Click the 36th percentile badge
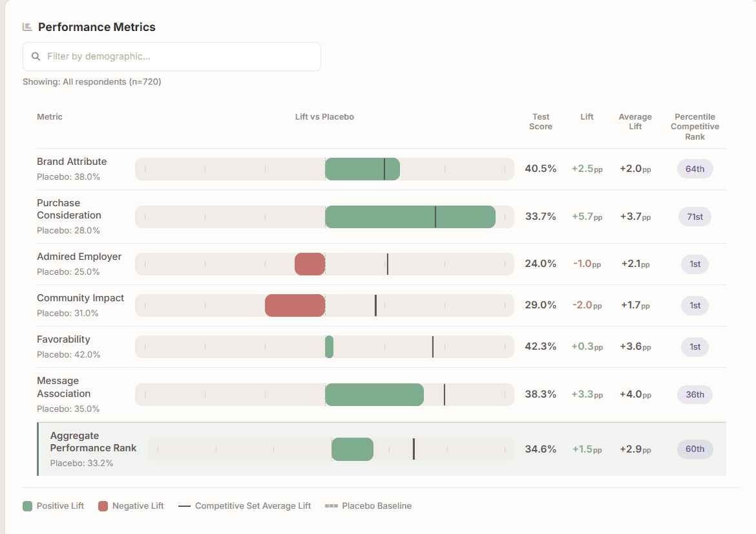The width and height of the screenshot is (756, 534). pos(695,394)
